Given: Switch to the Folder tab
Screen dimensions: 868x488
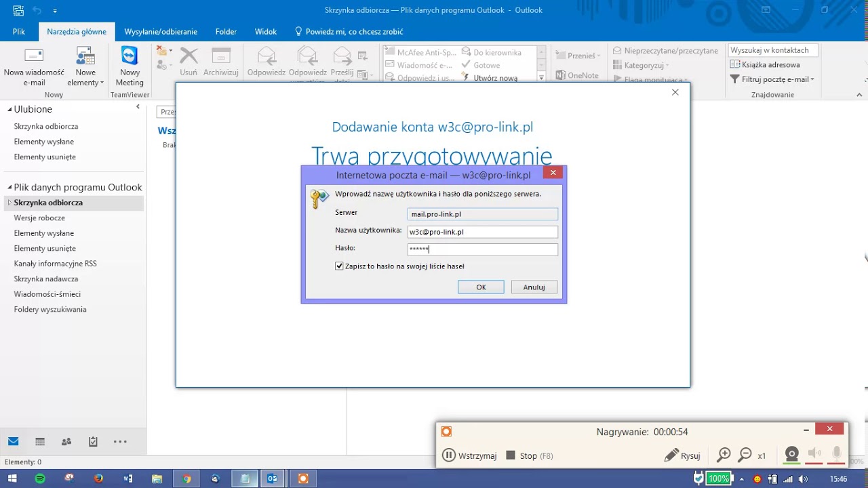Looking at the screenshot, I should click(226, 32).
